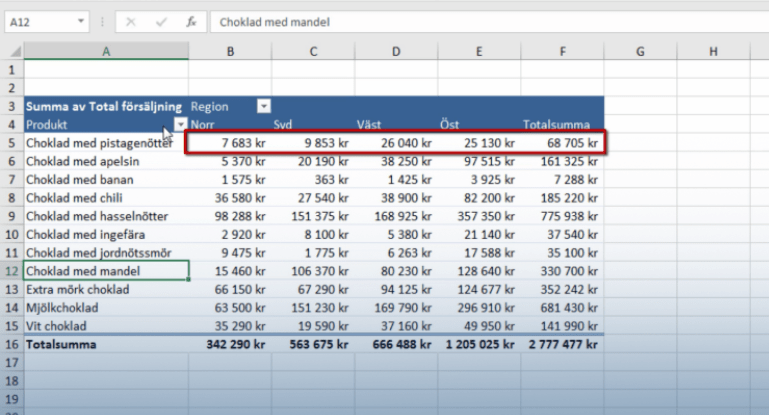
Task: Select the grand total 2 777 477 kr cell
Action: tap(561, 344)
